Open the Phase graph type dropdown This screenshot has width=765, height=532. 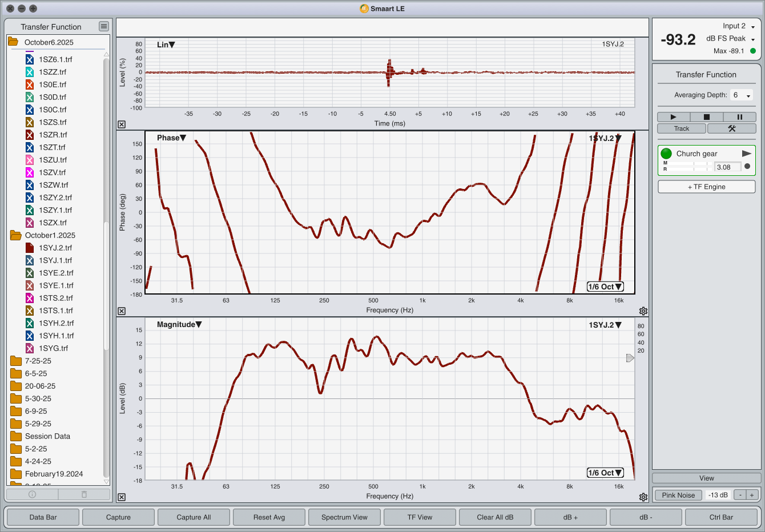click(172, 138)
